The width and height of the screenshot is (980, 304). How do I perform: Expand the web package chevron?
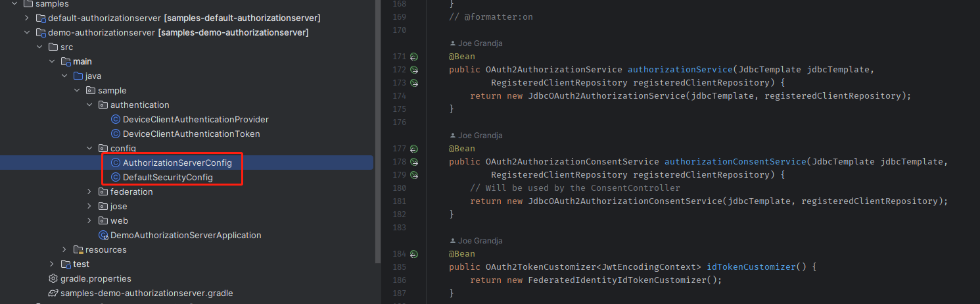coord(89,220)
